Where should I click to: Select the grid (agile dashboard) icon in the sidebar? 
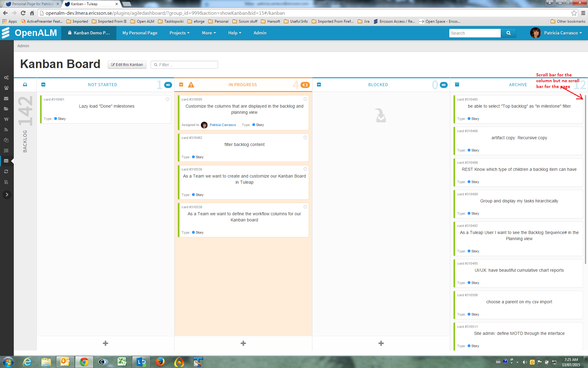coord(6,161)
